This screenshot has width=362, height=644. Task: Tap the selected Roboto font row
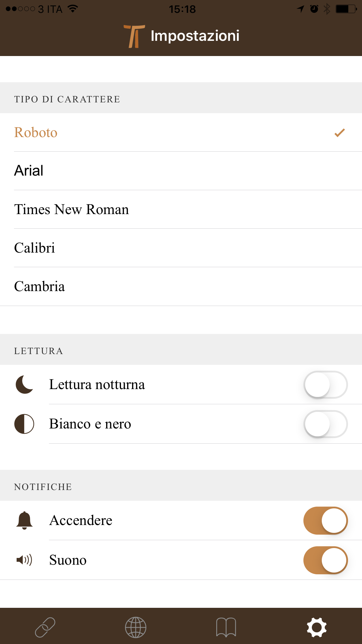pos(181,132)
